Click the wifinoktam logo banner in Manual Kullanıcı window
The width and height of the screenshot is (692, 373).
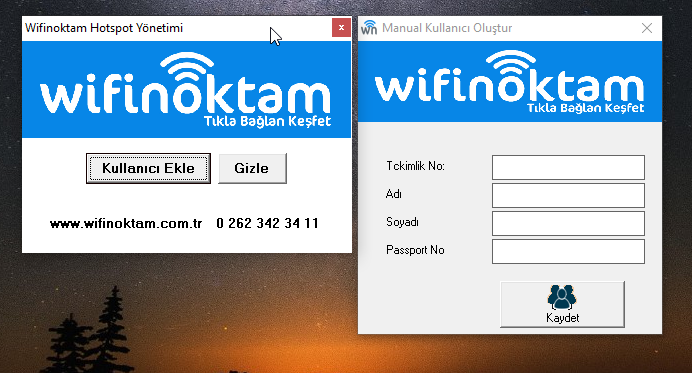pos(510,82)
